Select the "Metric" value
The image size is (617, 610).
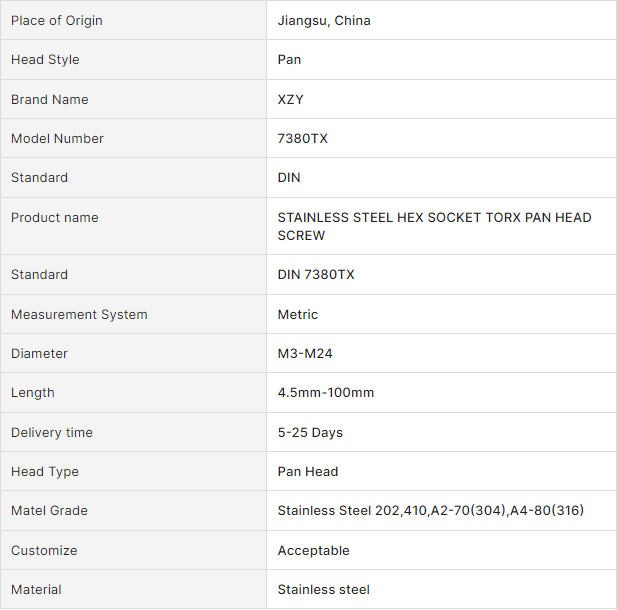coord(298,315)
